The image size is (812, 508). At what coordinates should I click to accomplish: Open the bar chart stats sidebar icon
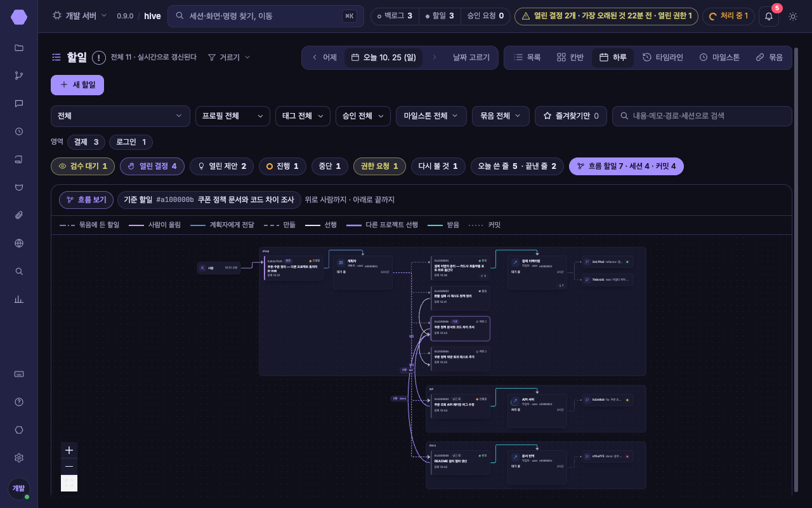[19, 299]
